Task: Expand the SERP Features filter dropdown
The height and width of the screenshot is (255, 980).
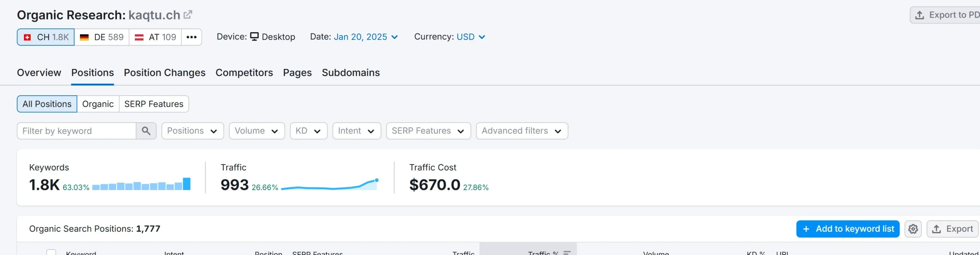Action: coord(428,131)
